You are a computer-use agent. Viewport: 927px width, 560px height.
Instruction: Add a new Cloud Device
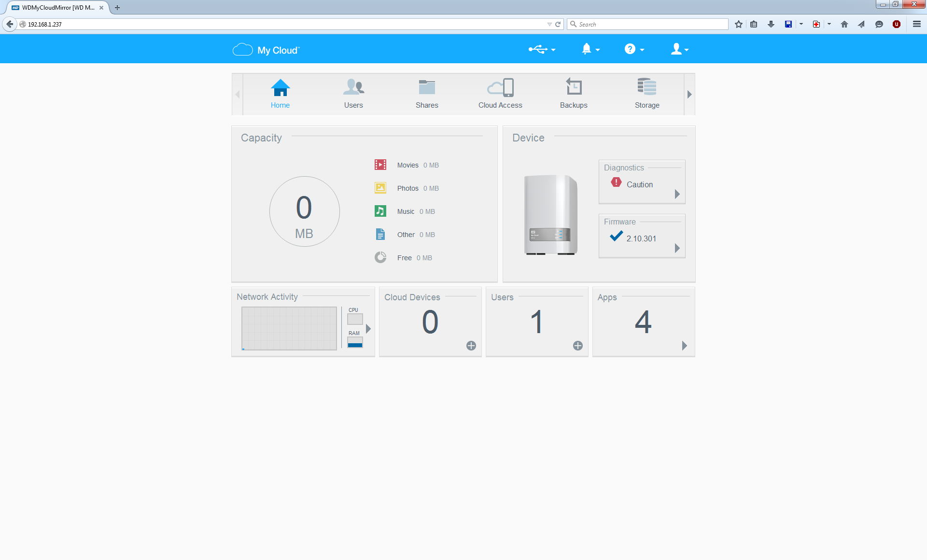(471, 346)
